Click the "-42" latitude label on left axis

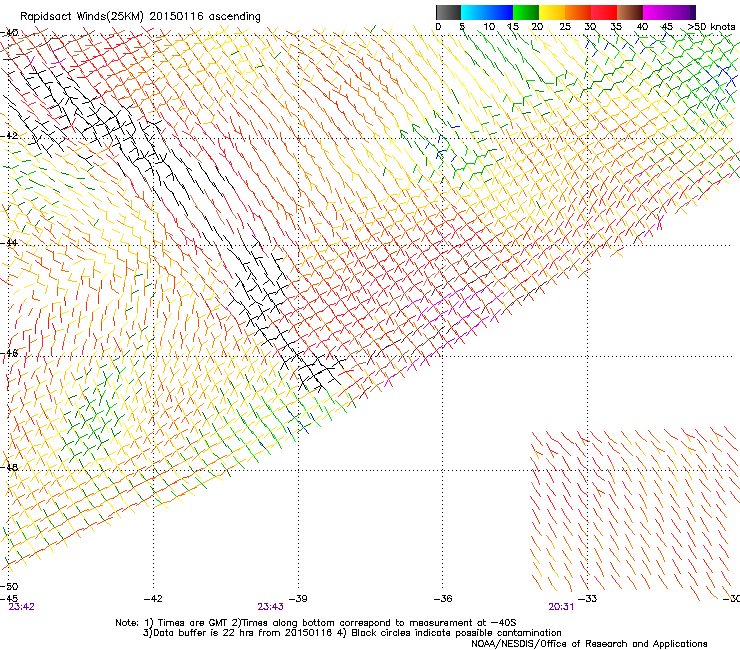point(9,136)
